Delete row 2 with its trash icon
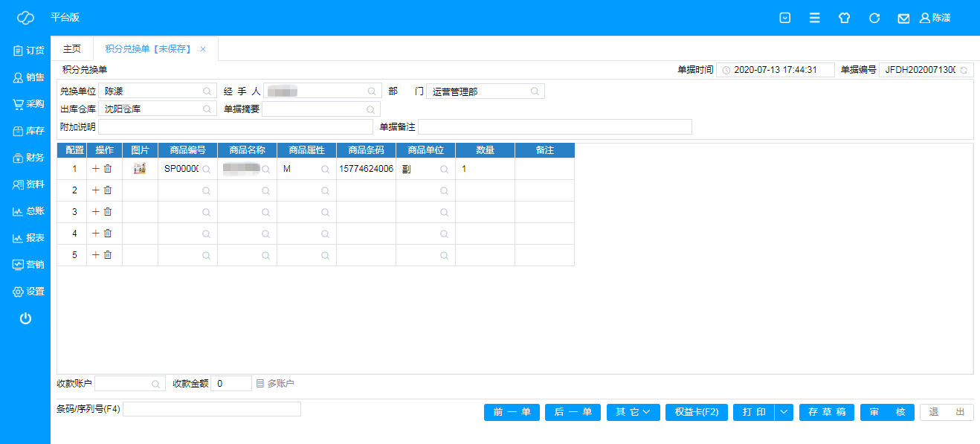 coord(108,190)
